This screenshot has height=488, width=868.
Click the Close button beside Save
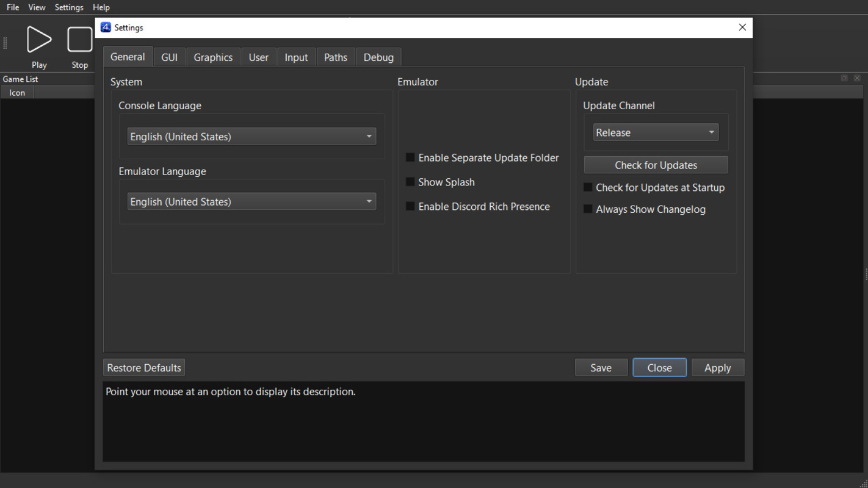tap(659, 367)
